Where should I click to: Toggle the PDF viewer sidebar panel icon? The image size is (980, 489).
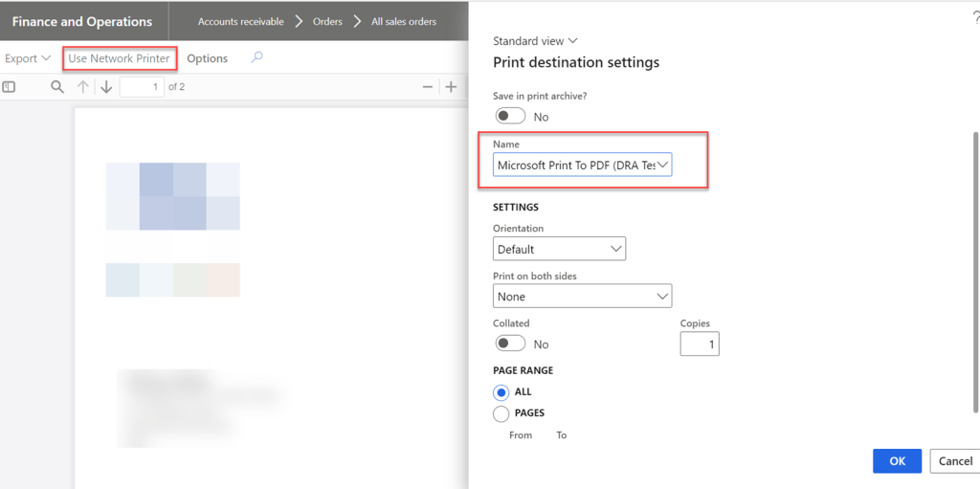[x=9, y=87]
